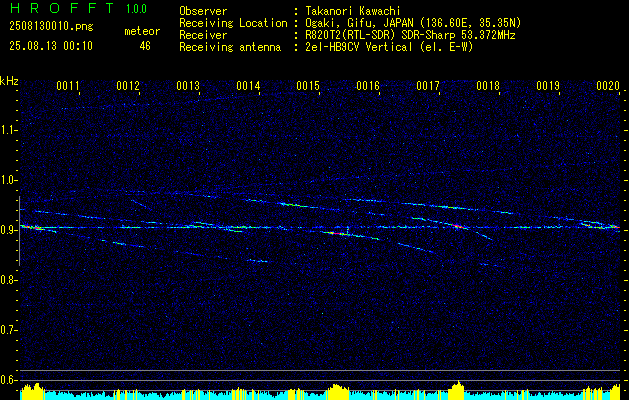
Task: Click frequency axis label 1.1
Action: (8, 130)
